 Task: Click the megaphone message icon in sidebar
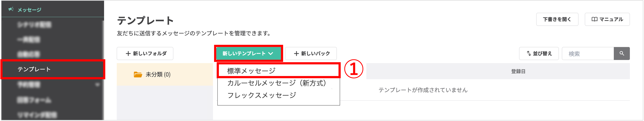click(x=11, y=9)
